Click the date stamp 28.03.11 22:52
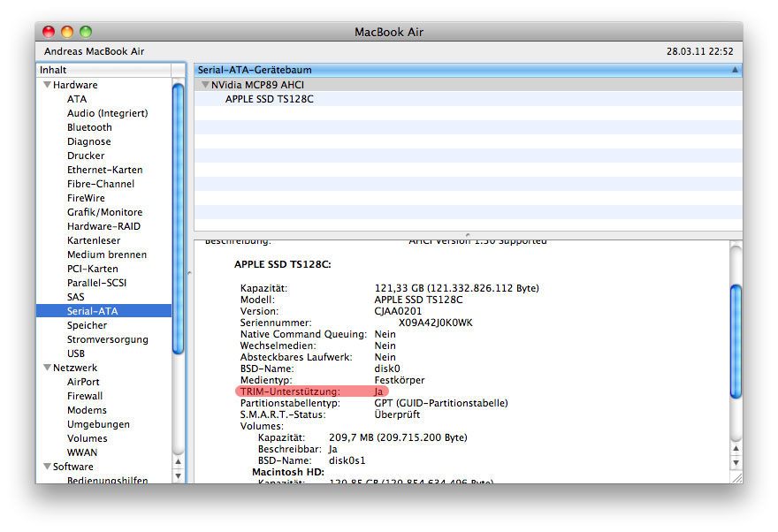Screen dimensions: 778x532 [x=699, y=51]
